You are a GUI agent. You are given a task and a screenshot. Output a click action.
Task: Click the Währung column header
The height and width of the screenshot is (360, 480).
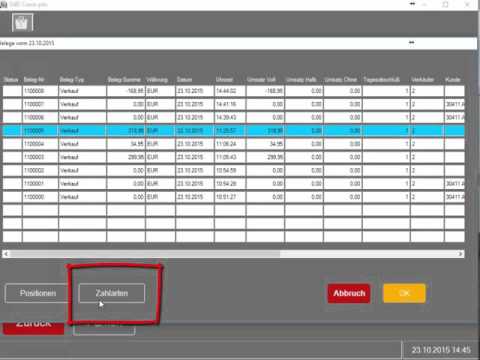[x=157, y=80]
